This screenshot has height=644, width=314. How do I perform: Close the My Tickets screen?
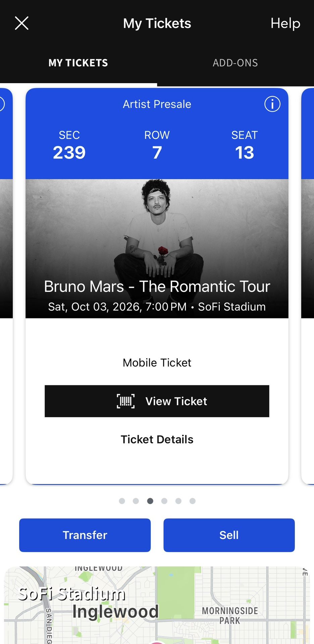[22, 23]
